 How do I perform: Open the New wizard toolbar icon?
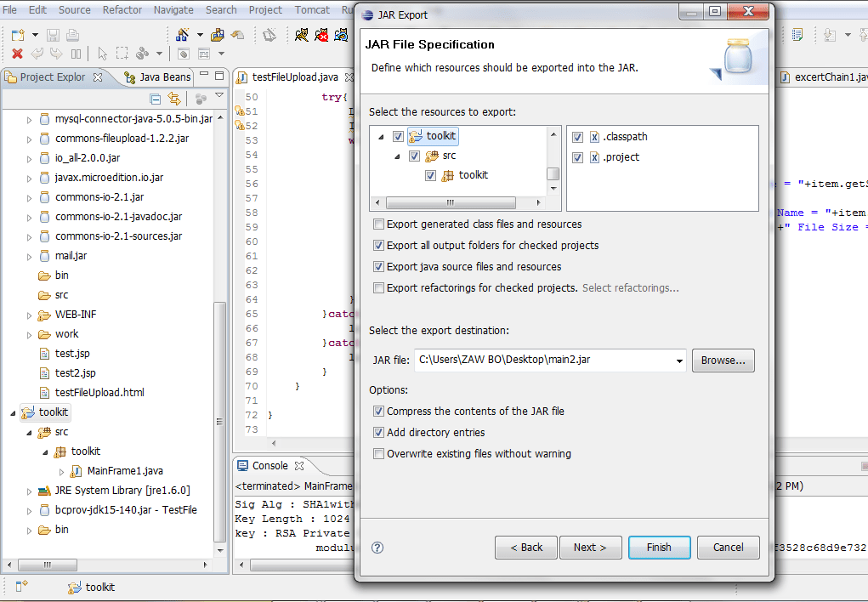[18, 35]
